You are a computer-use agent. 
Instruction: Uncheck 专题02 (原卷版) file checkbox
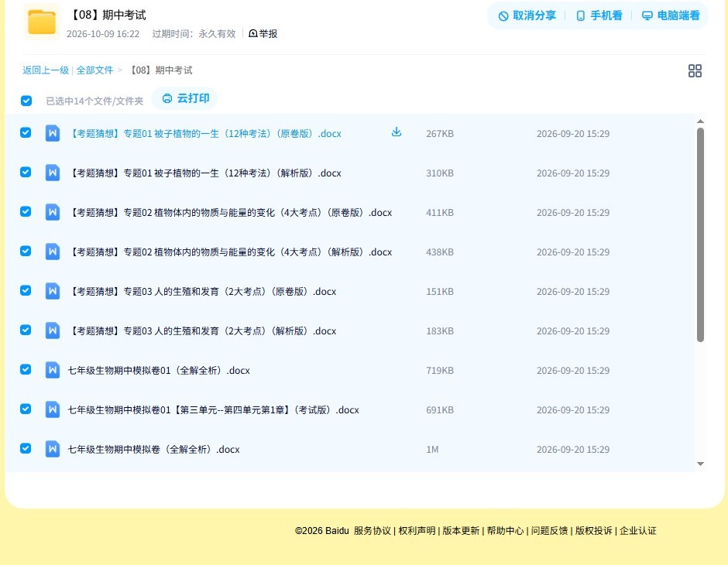click(x=26, y=211)
